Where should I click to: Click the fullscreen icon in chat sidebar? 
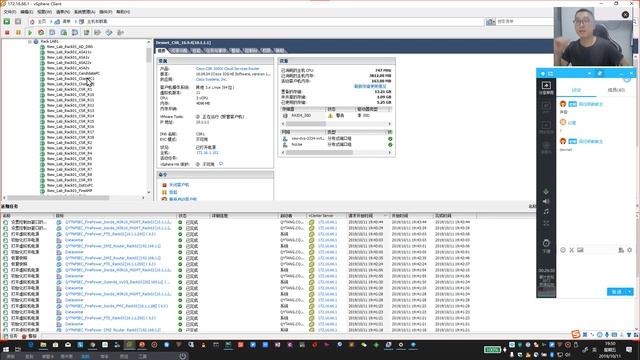tap(546, 223)
